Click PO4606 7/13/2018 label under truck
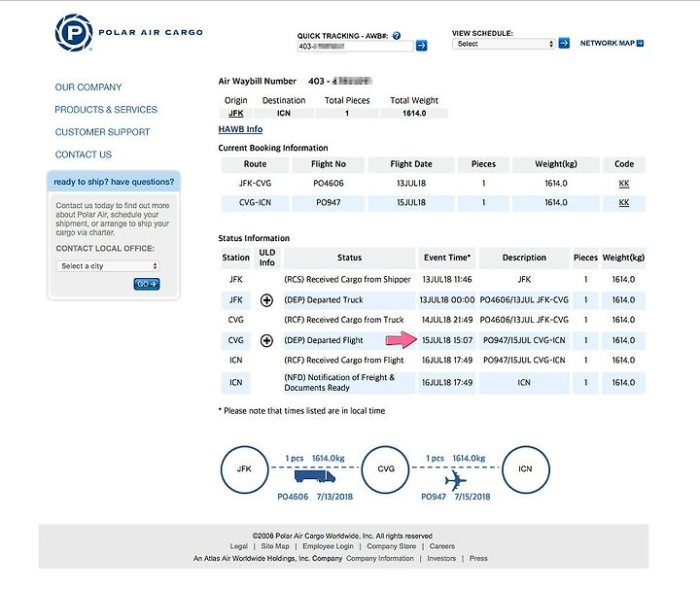The width and height of the screenshot is (700, 589). point(315,497)
